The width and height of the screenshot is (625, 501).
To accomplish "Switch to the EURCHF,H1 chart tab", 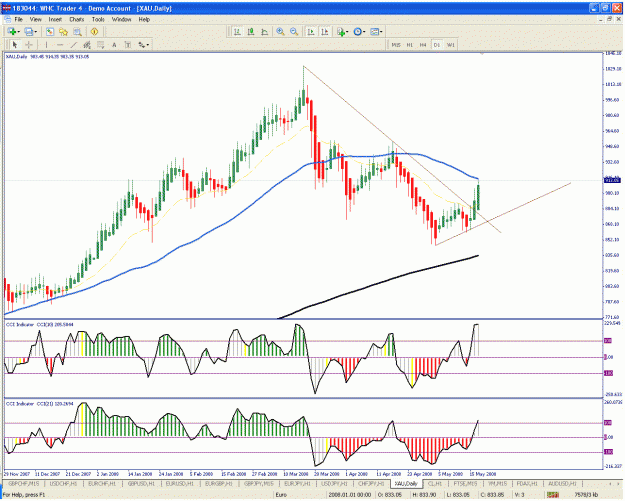I will coord(102,483).
